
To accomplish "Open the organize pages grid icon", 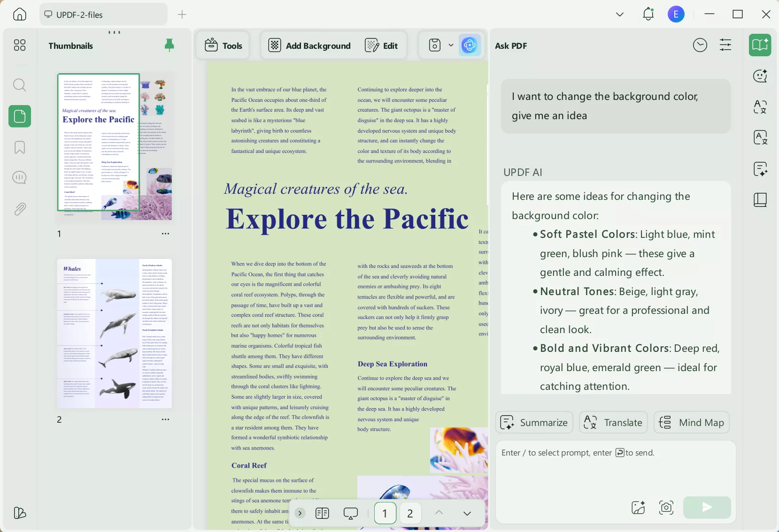I will [20, 45].
